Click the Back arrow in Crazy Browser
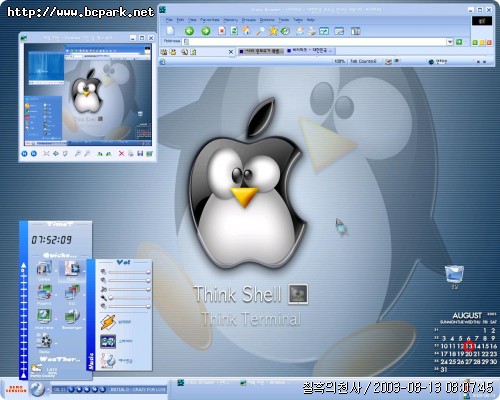This screenshot has height=400, width=500. 189,31
